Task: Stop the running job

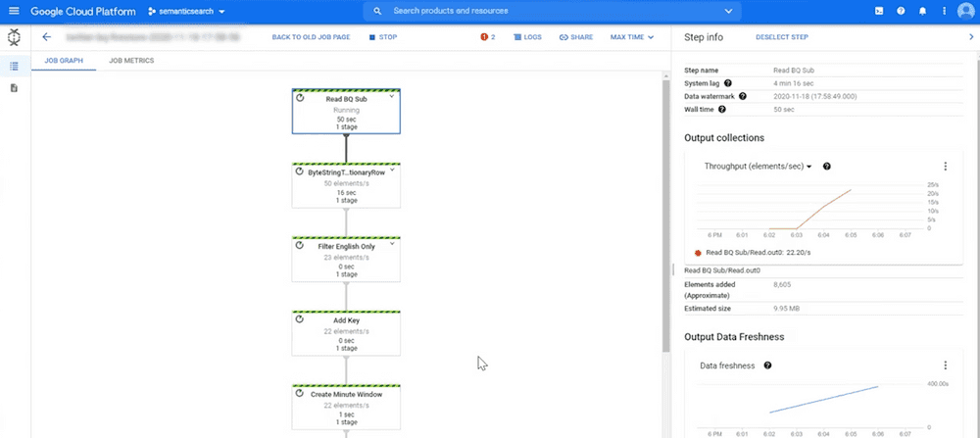Action: pos(382,37)
